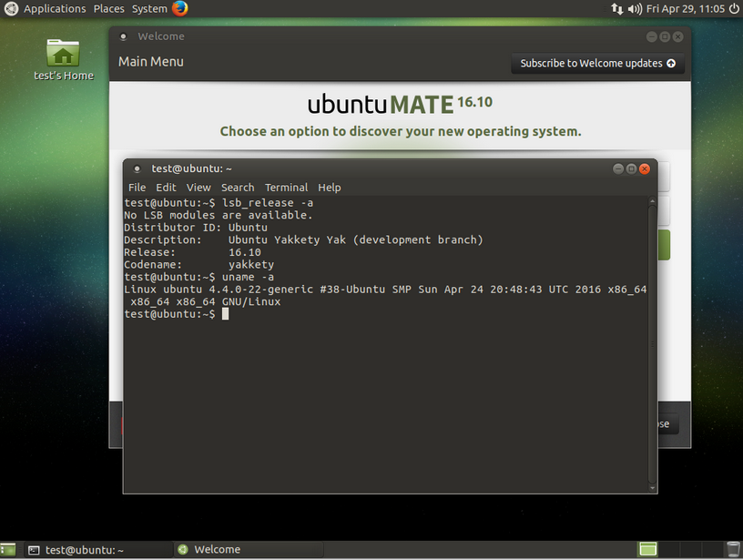
Task: Open the Trash icon in bottom panel
Action: (733, 550)
